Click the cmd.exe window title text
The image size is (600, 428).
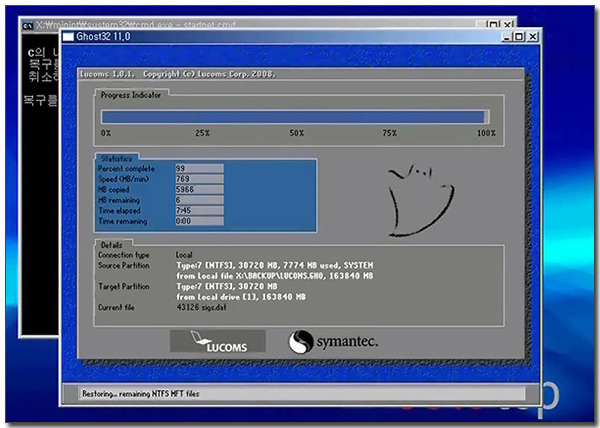pos(136,25)
